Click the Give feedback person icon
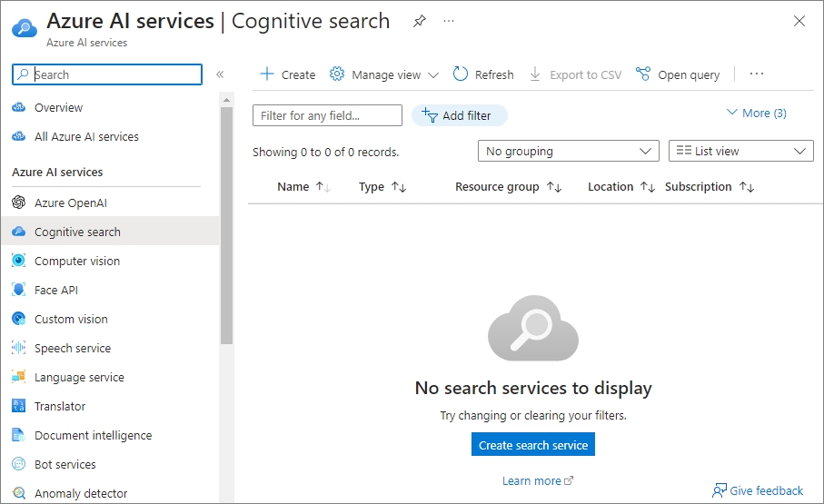This screenshot has width=824, height=504. coord(720,490)
